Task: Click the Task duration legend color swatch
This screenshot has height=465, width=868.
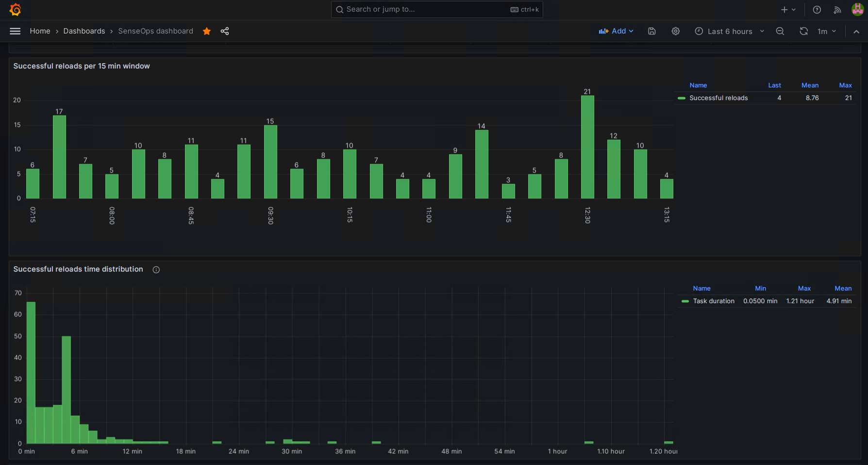Action: [685, 301]
